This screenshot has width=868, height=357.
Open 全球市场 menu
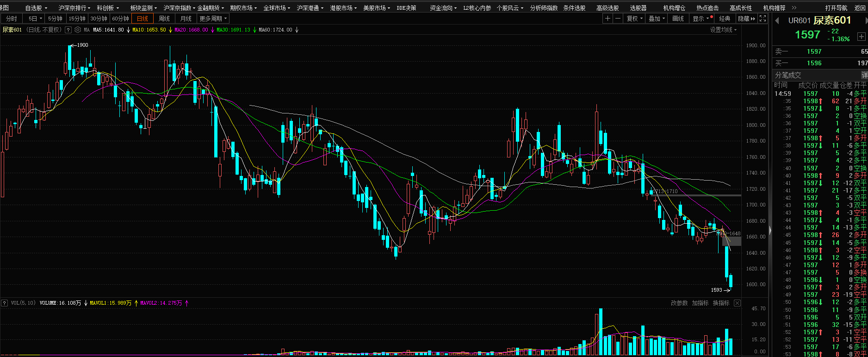[x=277, y=8]
